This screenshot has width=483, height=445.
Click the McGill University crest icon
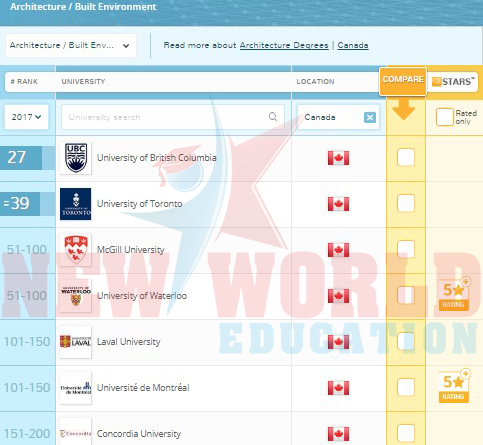pos(76,250)
